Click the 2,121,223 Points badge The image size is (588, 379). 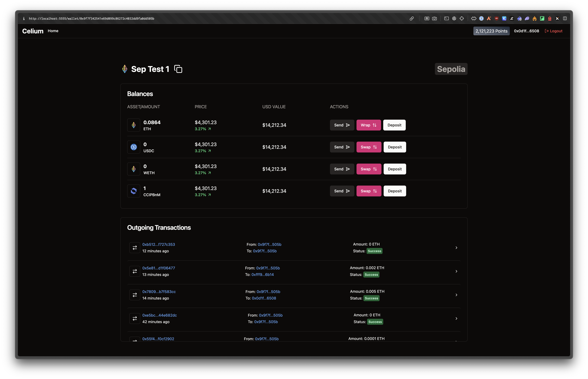tap(491, 31)
